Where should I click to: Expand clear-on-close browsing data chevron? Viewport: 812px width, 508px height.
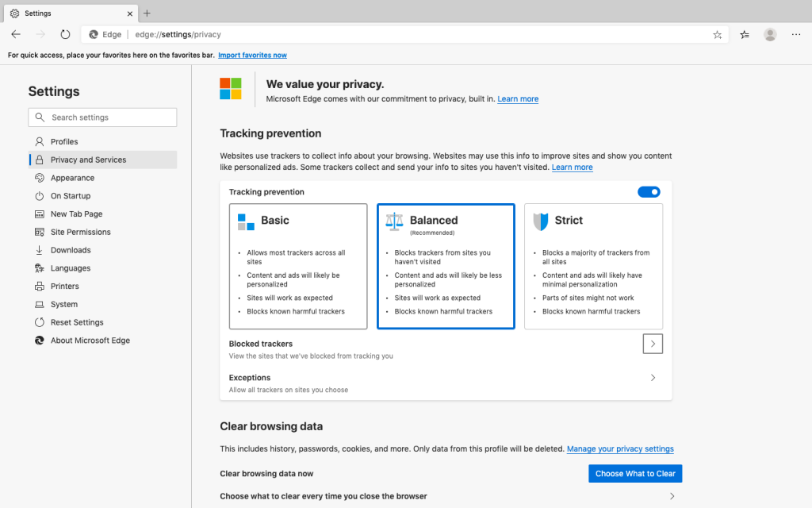pos(672,496)
